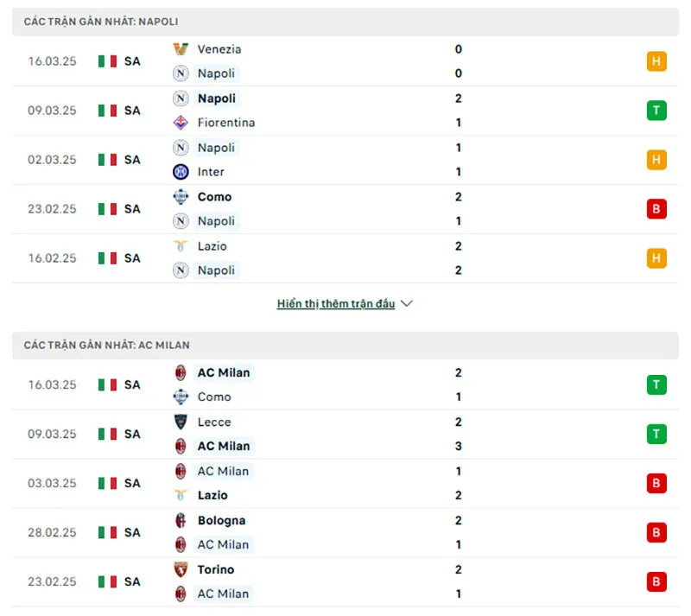
Task: Click the Hiển thị thêm trận đấu link
Action: (x=337, y=303)
